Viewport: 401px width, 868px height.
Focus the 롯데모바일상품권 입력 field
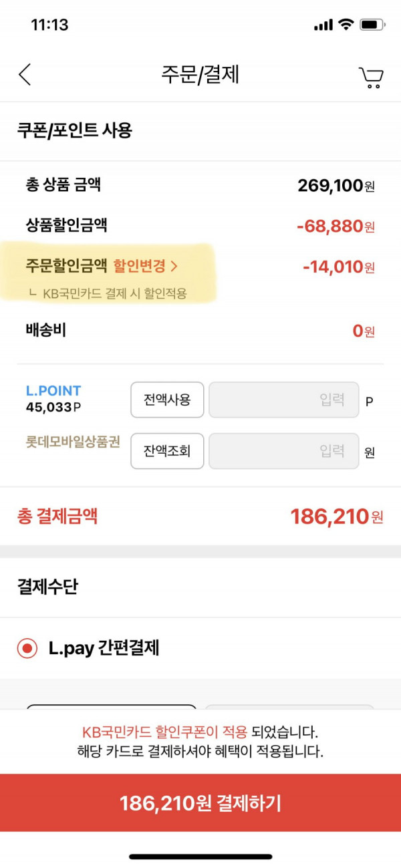tap(284, 451)
